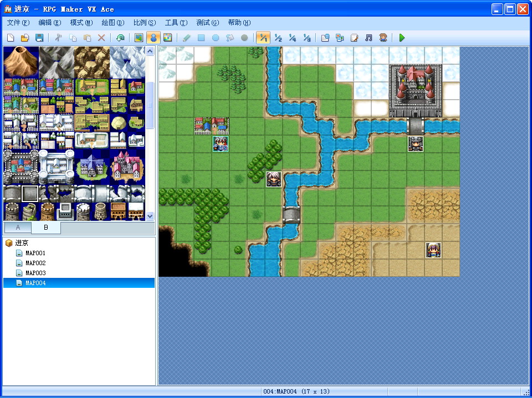The width and height of the screenshot is (532, 398).
Task: Click the Undo green arrow icon
Action: [x=120, y=38]
